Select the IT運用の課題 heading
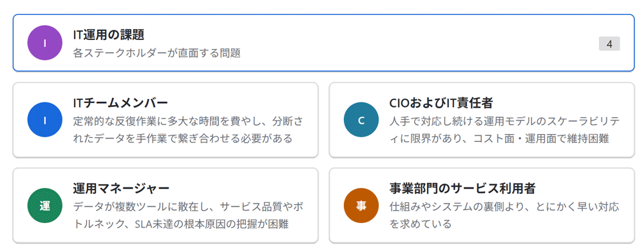 [108, 35]
